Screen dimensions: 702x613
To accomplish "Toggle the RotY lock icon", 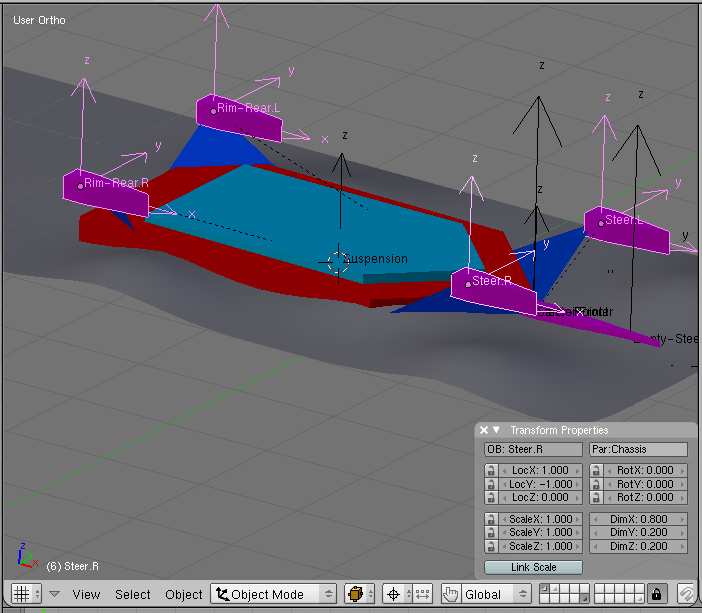I will tap(596, 484).
